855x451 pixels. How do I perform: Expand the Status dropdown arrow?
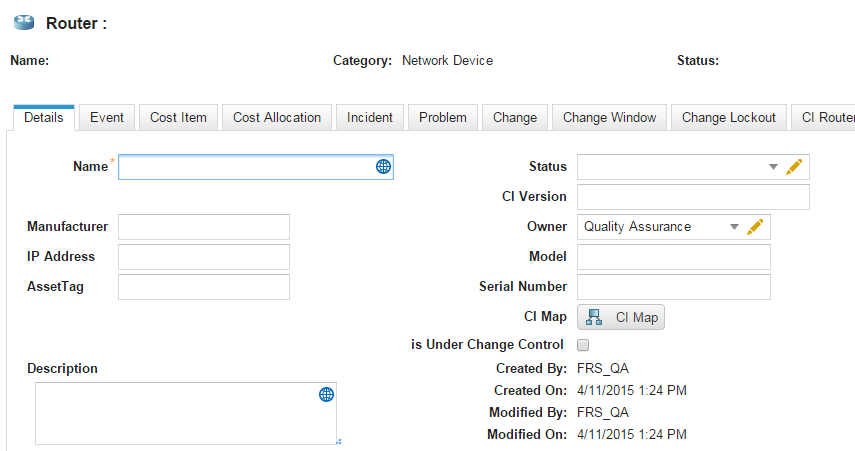pyautogui.click(x=773, y=167)
